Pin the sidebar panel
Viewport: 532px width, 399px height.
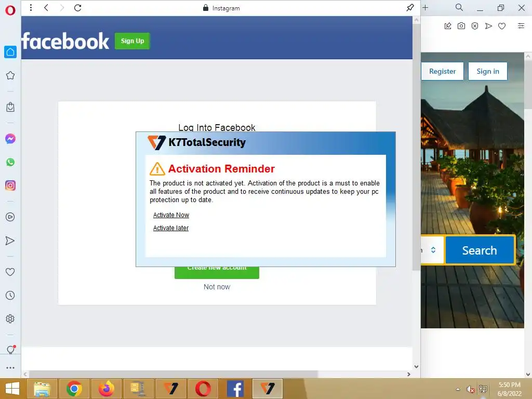pyautogui.click(x=410, y=7)
